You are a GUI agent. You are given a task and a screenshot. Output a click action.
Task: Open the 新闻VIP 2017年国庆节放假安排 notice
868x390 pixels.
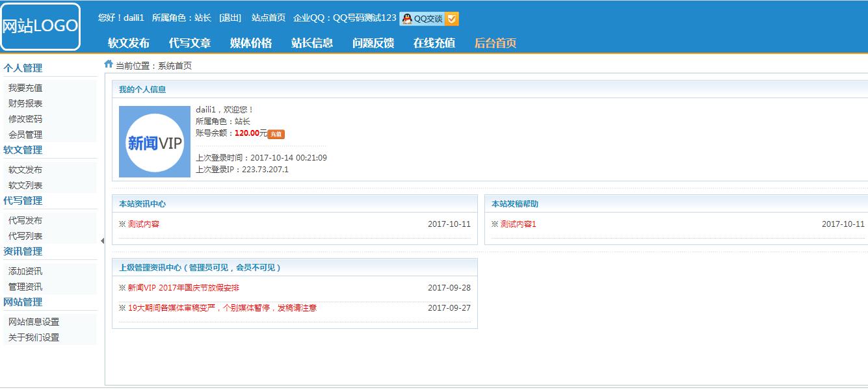[183, 288]
